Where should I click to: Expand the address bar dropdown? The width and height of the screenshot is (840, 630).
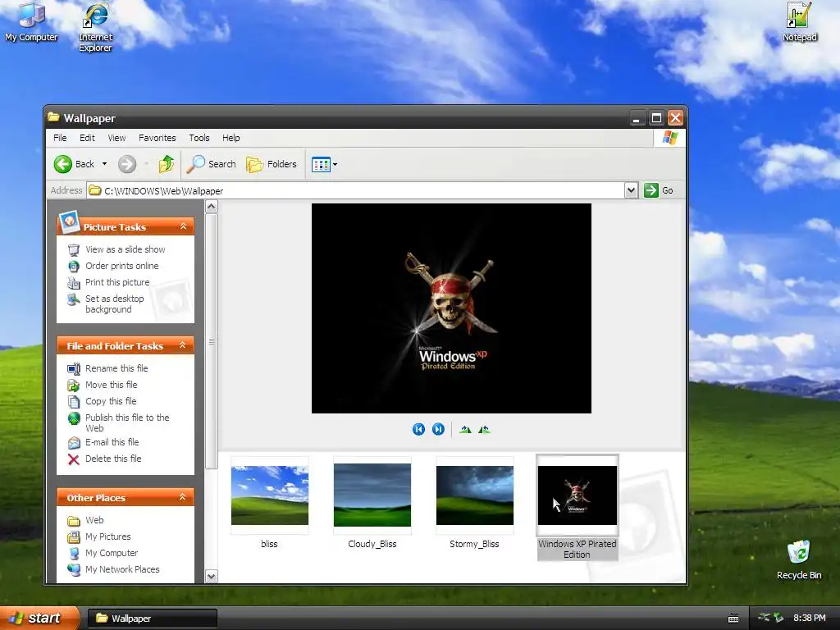[x=631, y=190]
